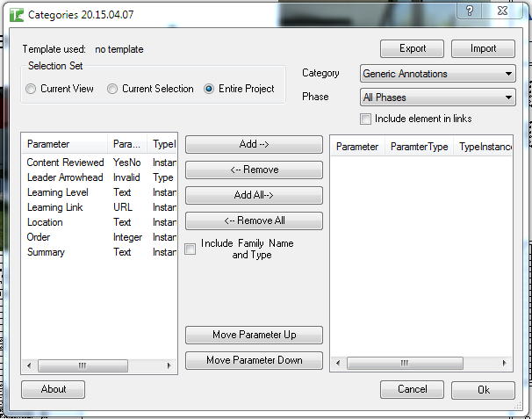Click the Export button

pos(413,48)
